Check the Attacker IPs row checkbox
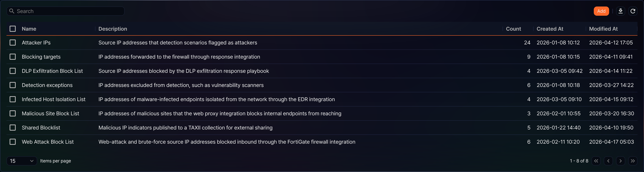This screenshot has width=644, height=172. point(12,43)
